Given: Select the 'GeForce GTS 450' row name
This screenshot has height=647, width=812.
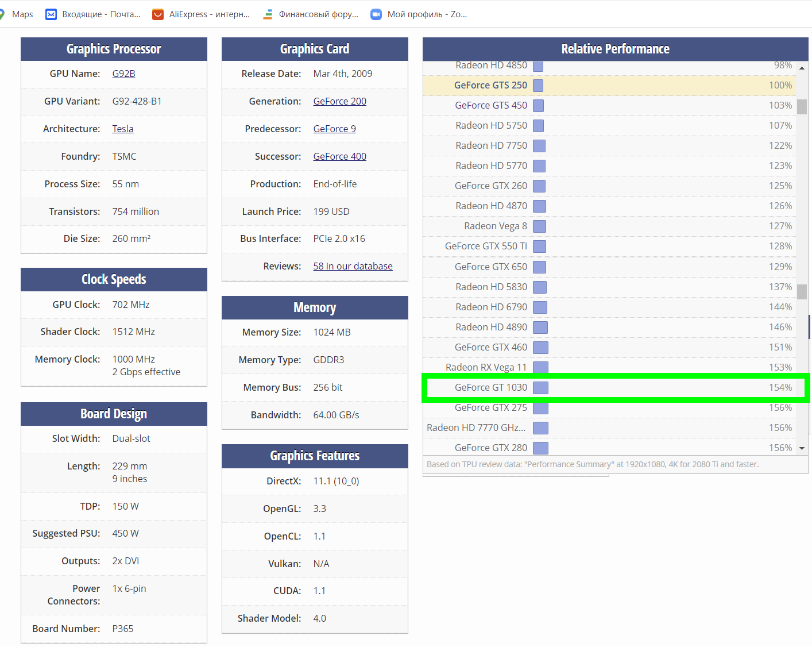Looking at the screenshot, I should (x=491, y=105).
